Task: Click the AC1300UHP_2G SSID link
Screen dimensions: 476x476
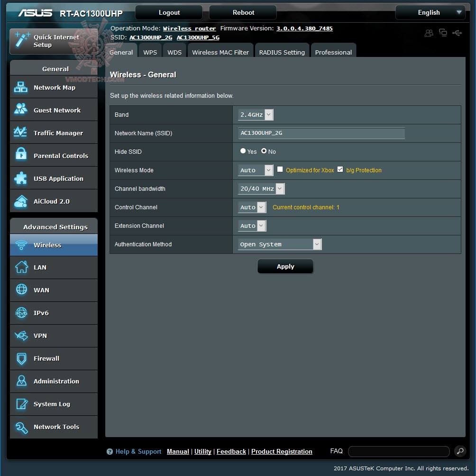Action: 151,37
